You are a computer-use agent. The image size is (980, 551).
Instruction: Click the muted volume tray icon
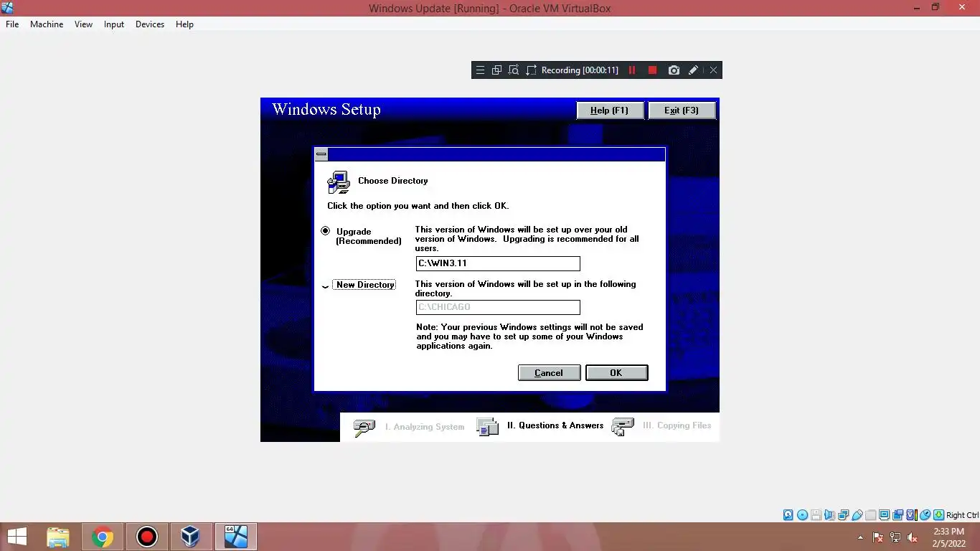[x=913, y=537]
